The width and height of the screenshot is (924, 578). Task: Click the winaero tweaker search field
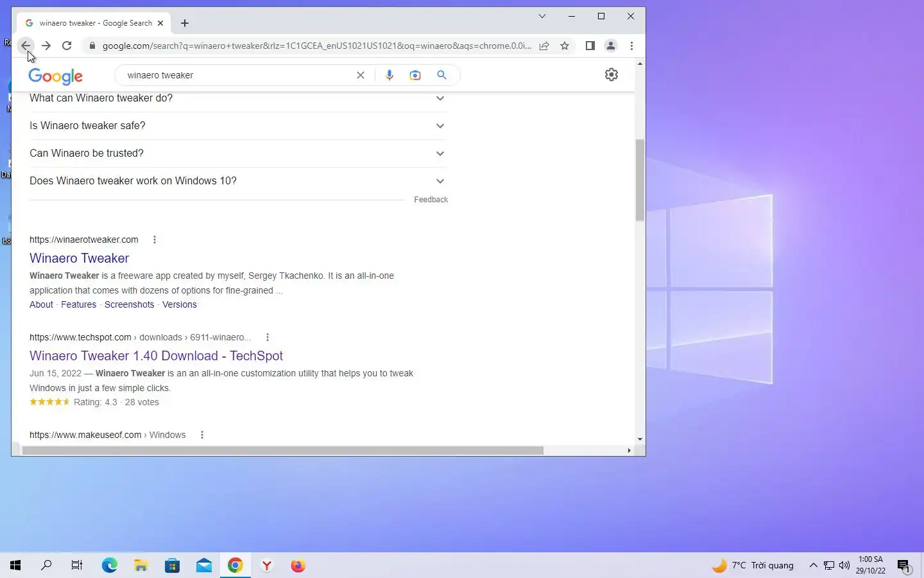click(237, 75)
